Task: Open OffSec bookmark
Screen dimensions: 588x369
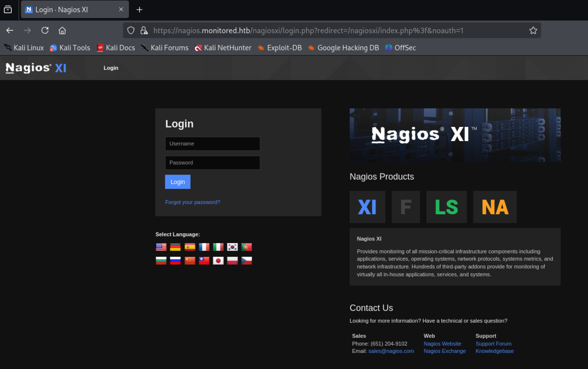Action: 400,48
